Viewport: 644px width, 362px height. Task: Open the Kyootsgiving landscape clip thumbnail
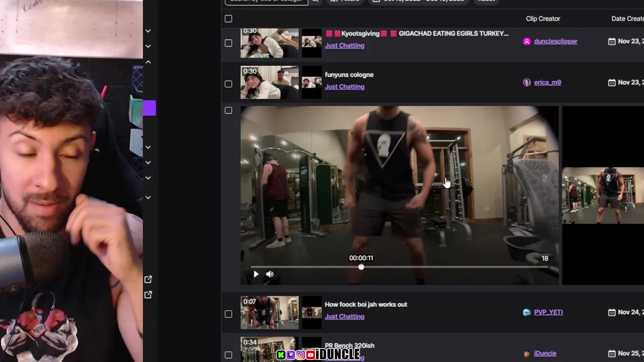[x=270, y=43]
